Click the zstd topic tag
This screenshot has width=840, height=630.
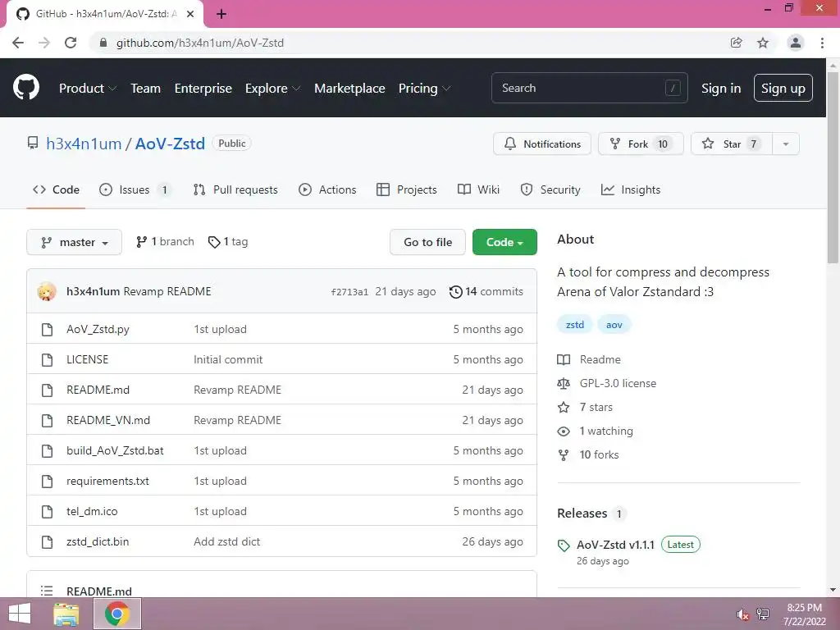point(575,325)
